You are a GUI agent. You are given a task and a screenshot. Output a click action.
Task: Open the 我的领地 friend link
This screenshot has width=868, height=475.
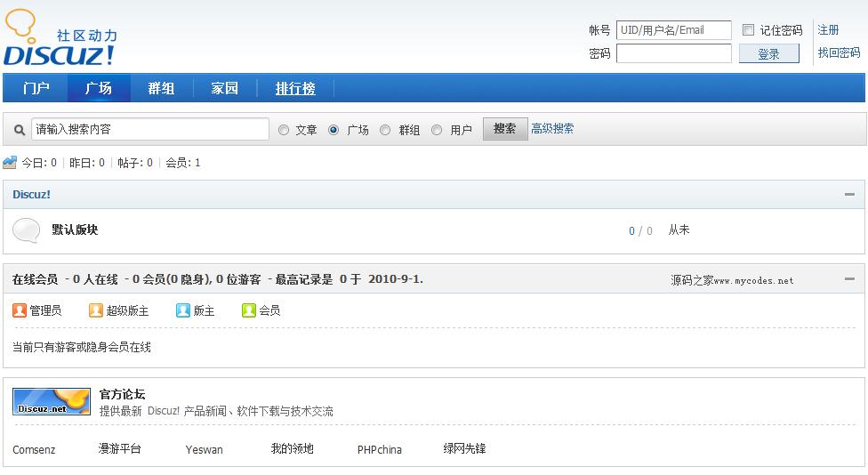[293, 448]
